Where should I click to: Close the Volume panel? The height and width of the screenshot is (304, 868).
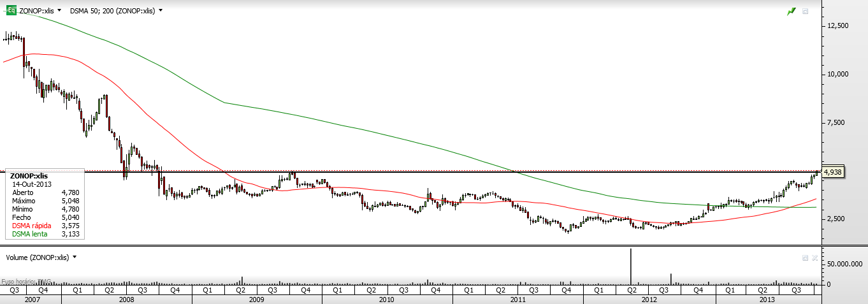coord(814,257)
